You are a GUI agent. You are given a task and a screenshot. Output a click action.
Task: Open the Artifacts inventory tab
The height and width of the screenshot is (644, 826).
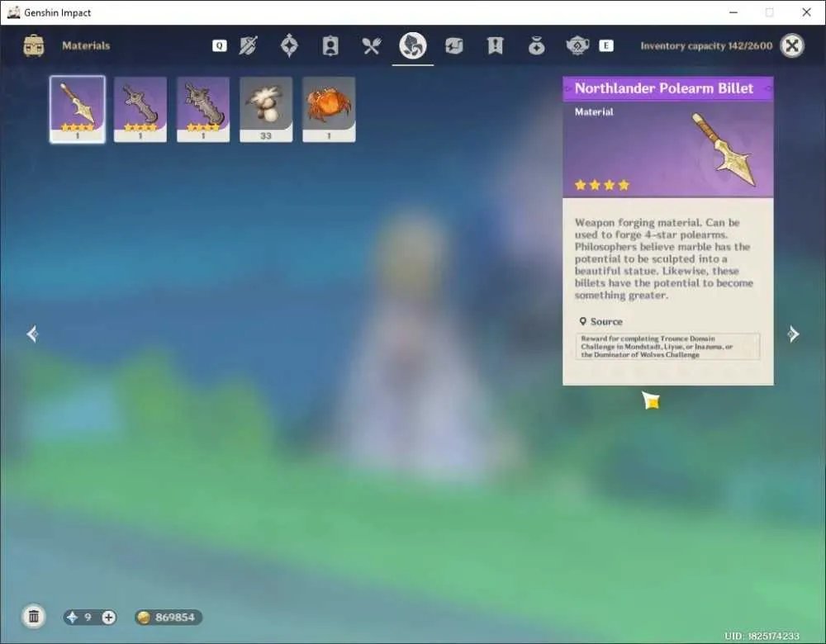tap(289, 45)
